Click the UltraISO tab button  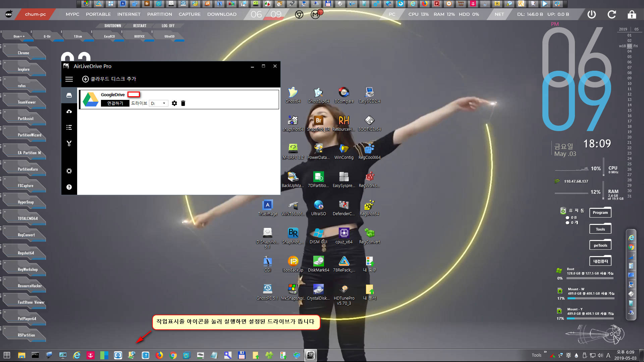click(x=169, y=36)
